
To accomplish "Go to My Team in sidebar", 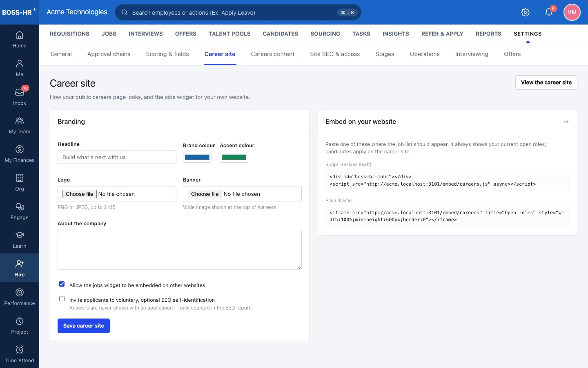I will click(x=20, y=126).
